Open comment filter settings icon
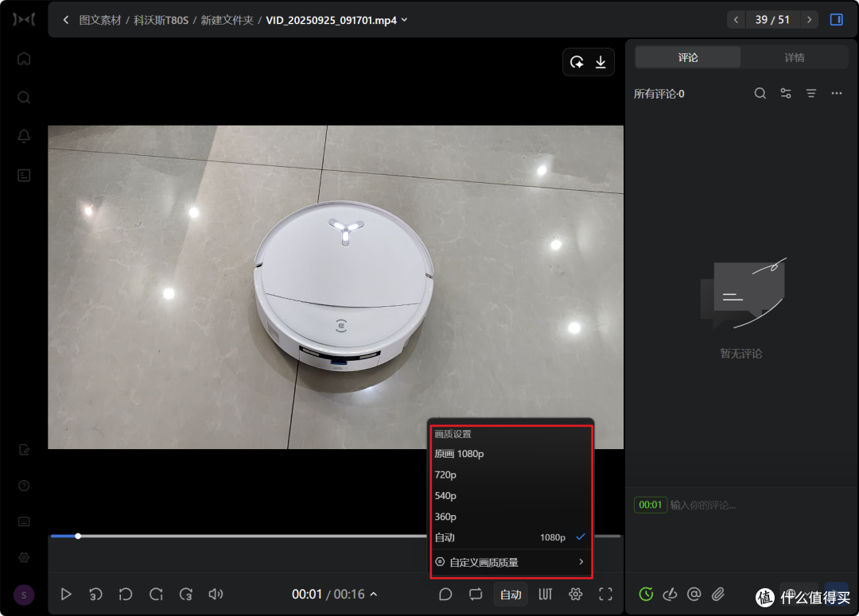This screenshot has width=859, height=616. pos(786,94)
